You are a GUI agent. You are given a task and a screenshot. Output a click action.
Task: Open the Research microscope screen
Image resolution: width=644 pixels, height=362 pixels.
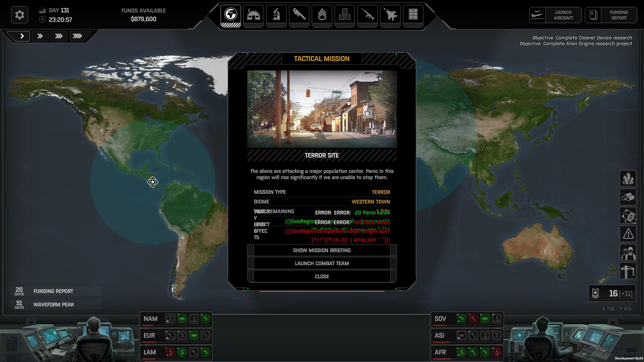point(276,15)
